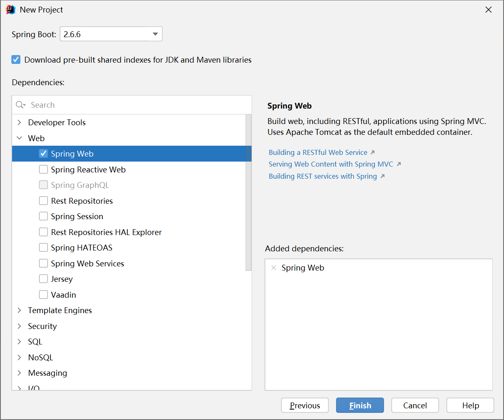Expand the Messaging category
Image resolution: width=504 pixels, height=420 pixels.
pyautogui.click(x=19, y=373)
